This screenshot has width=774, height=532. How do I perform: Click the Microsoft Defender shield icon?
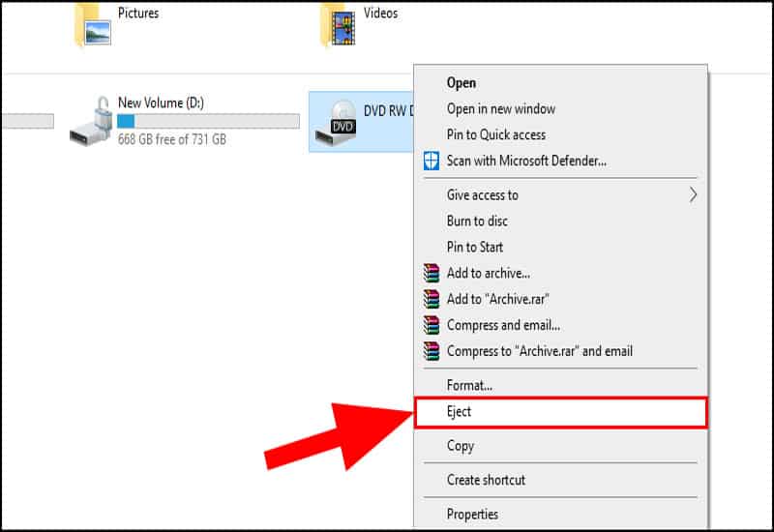tap(432, 161)
